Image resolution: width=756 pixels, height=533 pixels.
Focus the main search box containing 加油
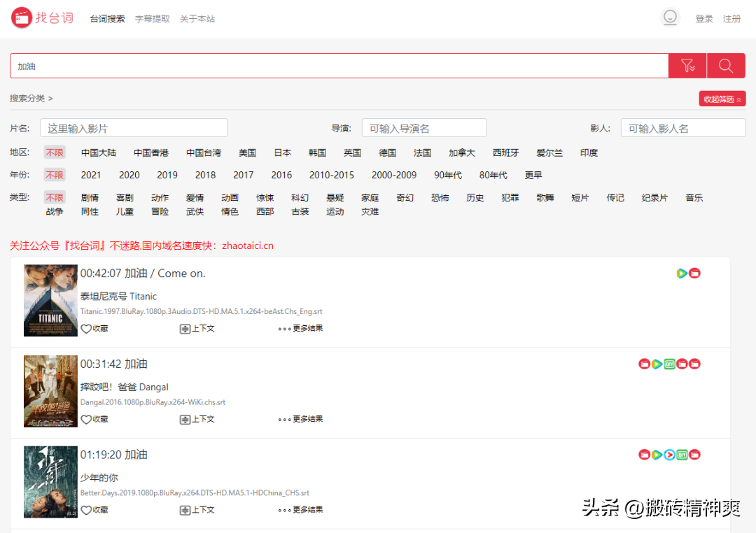339,66
